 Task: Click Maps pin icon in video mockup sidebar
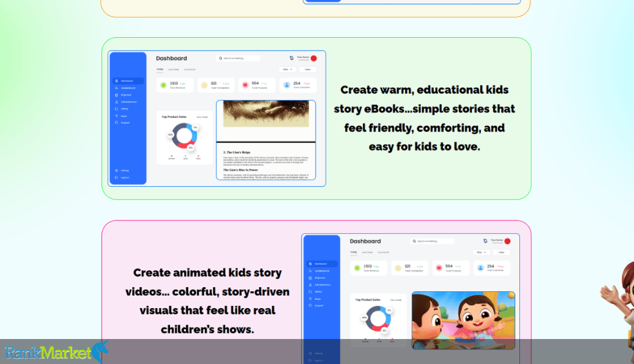(310, 299)
